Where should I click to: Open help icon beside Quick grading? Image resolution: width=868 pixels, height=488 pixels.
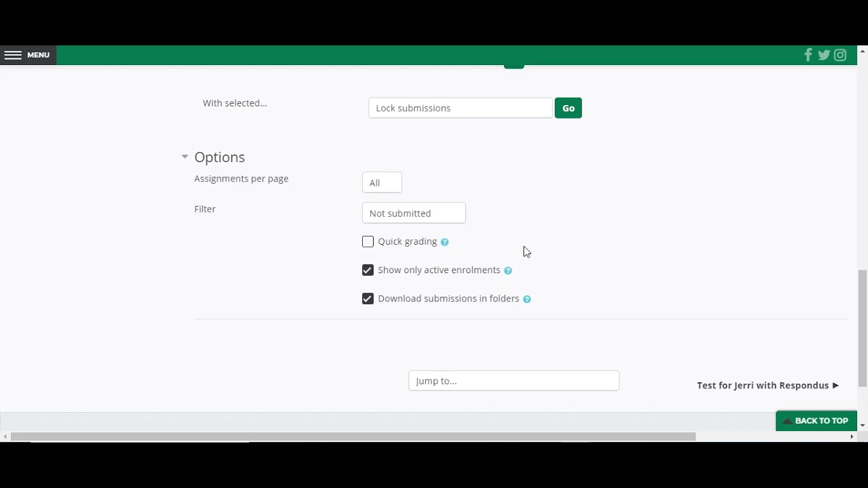(445, 242)
